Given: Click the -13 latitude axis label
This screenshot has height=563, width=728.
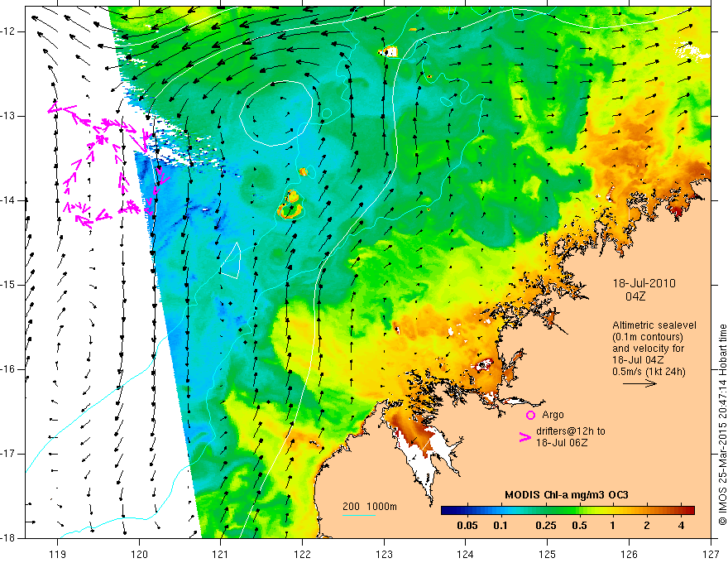Looking at the screenshot, I should pyautogui.click(x=8, y=116).
